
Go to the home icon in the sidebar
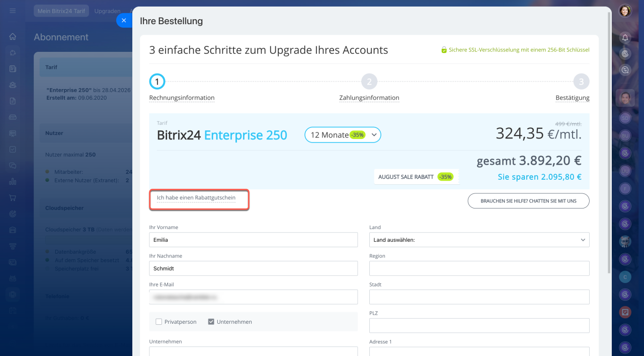click(x=13, y=36)
